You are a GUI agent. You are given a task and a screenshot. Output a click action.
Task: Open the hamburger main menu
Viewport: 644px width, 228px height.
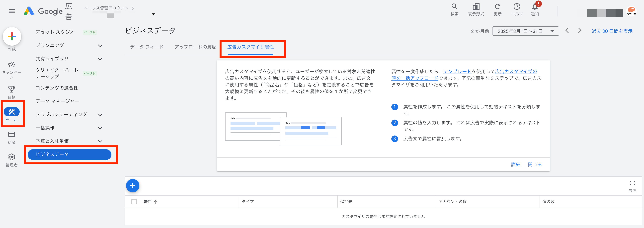[x=11, y=11]
